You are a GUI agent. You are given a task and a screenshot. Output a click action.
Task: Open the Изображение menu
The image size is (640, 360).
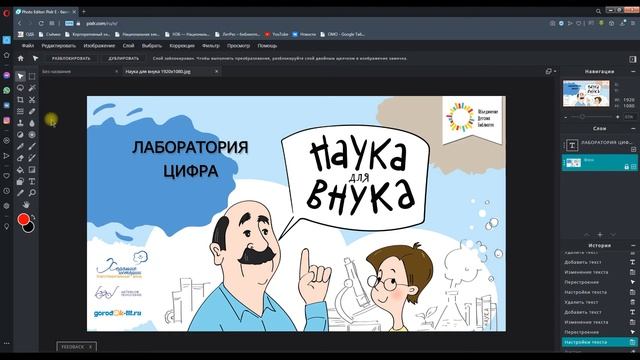(x=99, y=46)
